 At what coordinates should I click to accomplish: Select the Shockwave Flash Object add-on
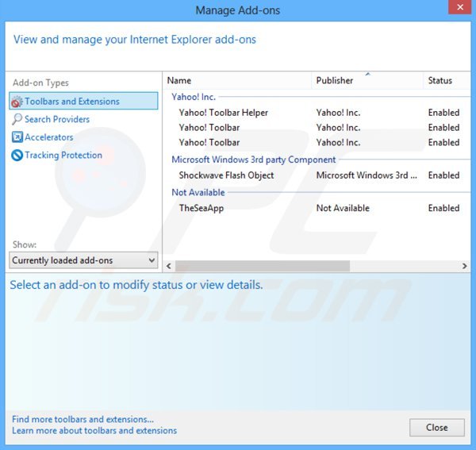317,175
